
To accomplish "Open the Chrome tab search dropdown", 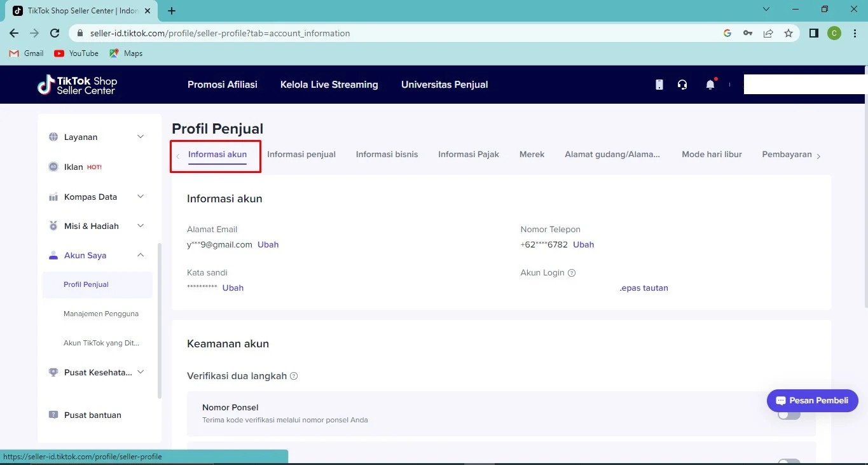I will point(766,10).
